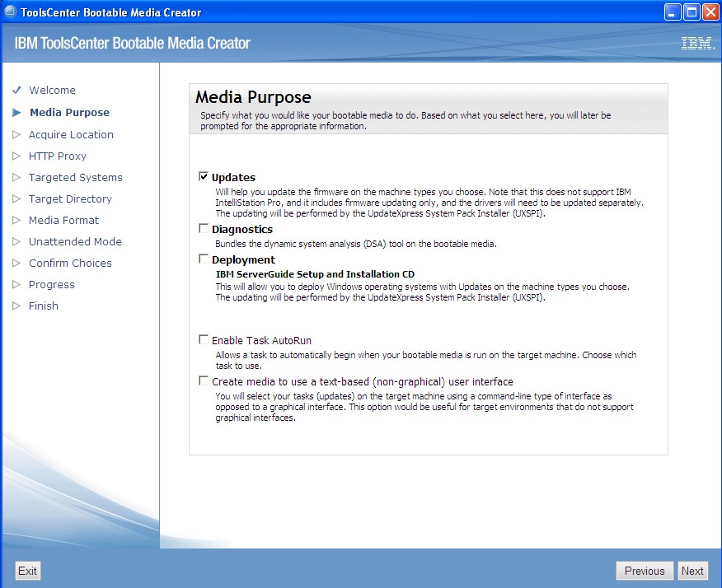
Task: Click the Exit button
Action: [x=28, y=571]
